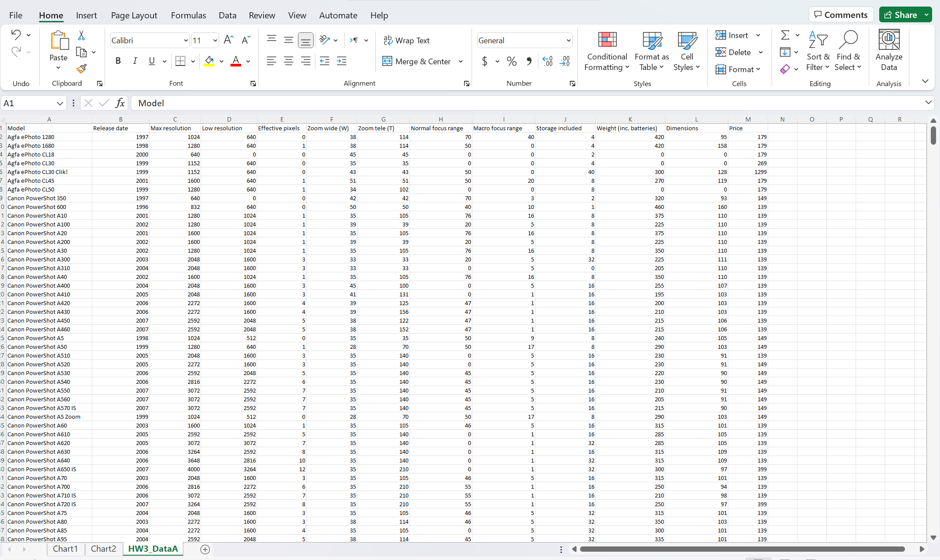
Task: Apply Accounting dollar number format
Action: (x=485, y=61)
